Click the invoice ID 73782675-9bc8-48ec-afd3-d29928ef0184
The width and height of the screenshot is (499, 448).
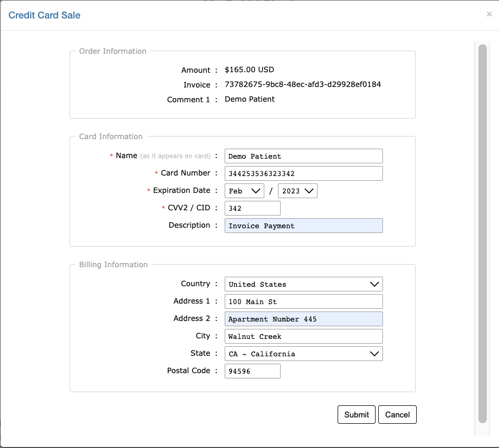click(303, 84)
